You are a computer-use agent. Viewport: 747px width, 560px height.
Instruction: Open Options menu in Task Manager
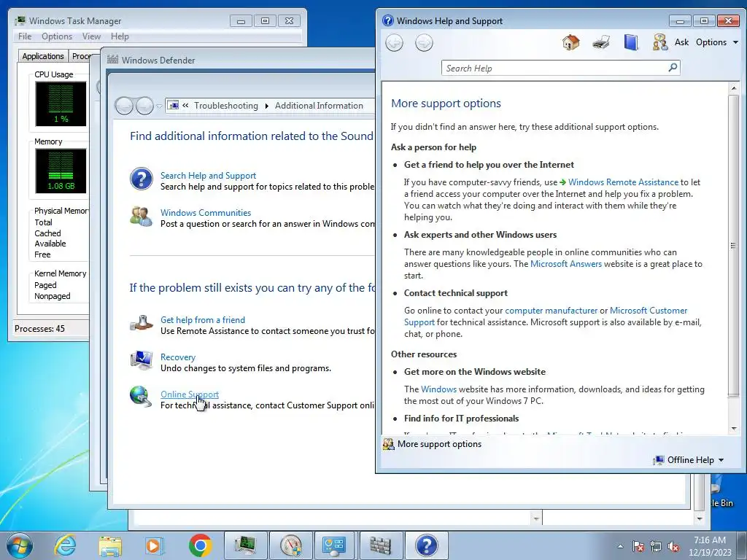click(x=57, y=36)
